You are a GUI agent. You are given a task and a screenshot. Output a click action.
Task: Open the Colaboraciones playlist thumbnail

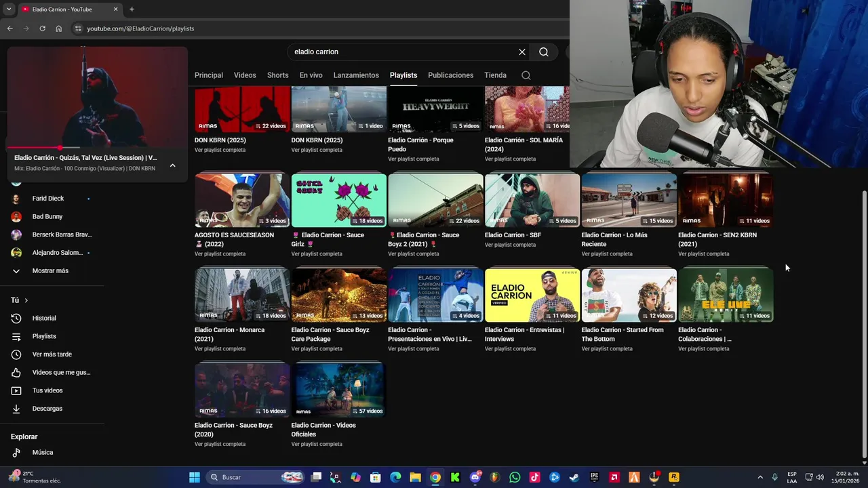tap(726, 295)
